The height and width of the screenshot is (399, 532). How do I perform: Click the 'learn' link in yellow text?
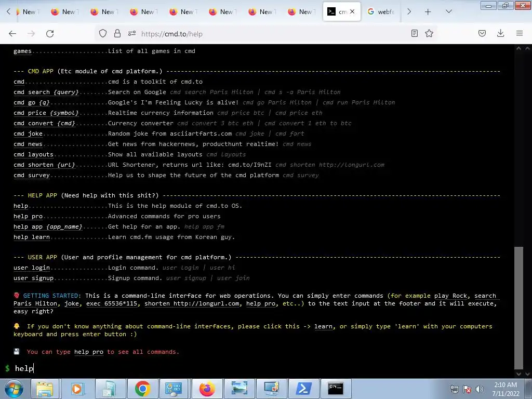323,326
